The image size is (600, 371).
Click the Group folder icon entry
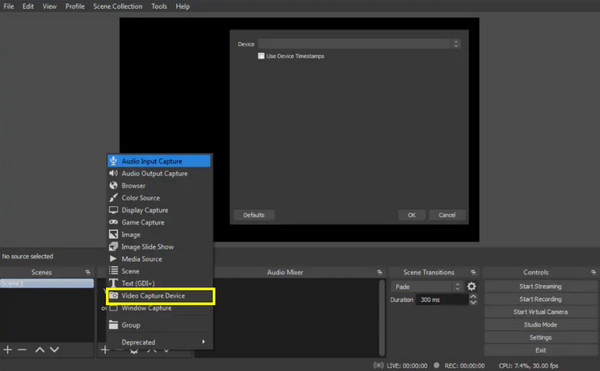coord(113,325)
